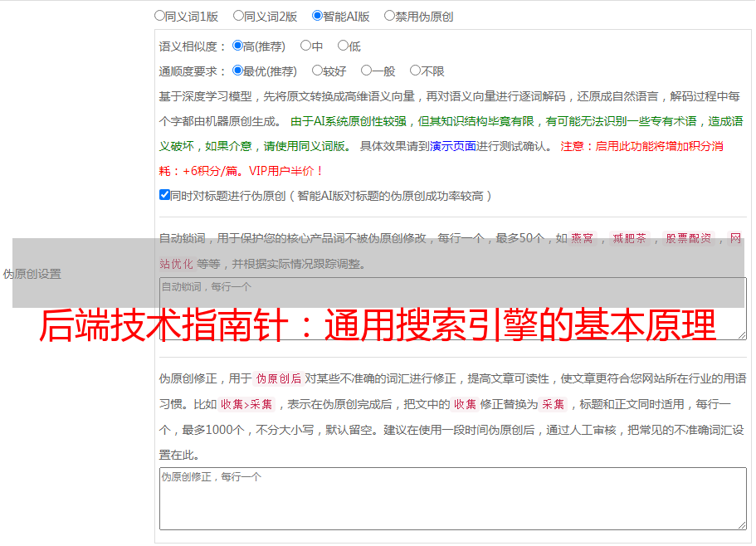Click the 燕窝 example keyword
This screenshot has height=546, width=756.
coord(583,238)
